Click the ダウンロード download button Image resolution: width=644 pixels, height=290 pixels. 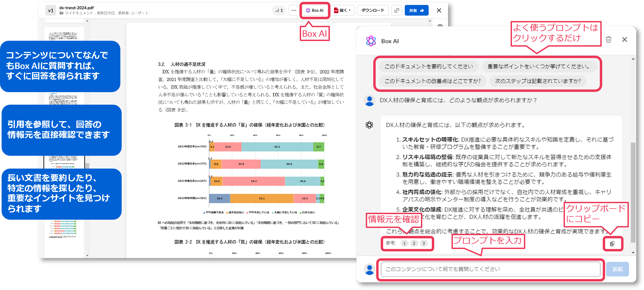(372, 10)
